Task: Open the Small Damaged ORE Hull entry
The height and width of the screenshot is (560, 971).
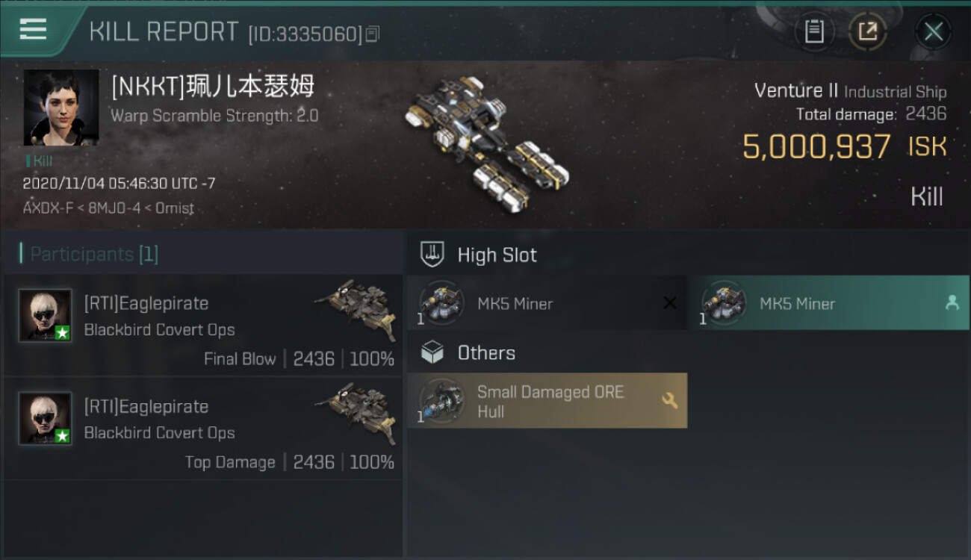Action: click(547, 401)
